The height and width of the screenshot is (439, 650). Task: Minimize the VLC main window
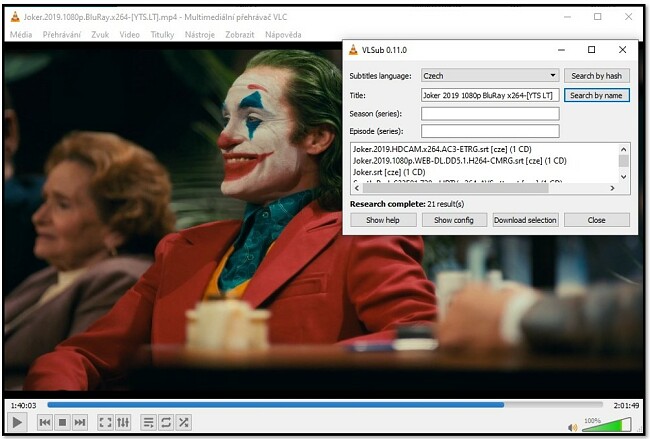(568, 17)
